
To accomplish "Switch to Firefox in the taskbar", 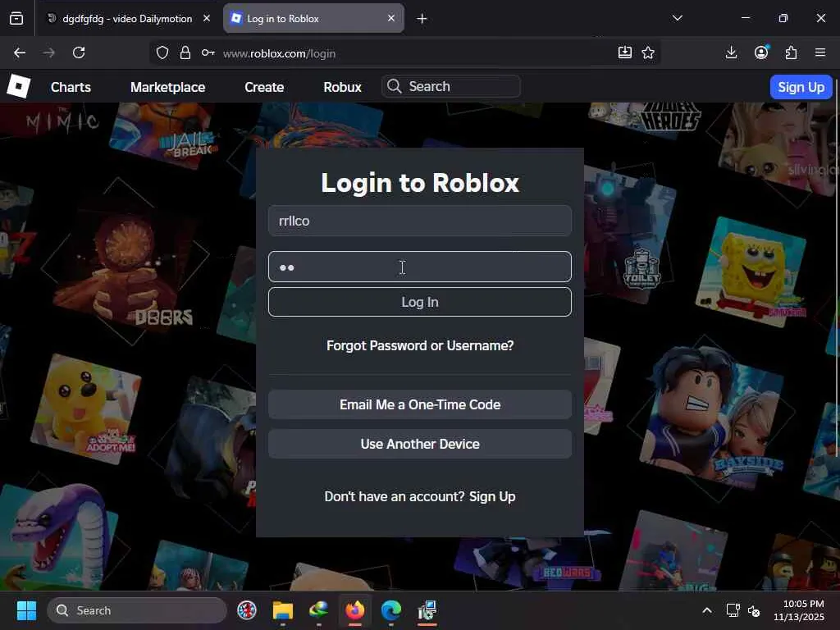I will [x=354, y=610].
